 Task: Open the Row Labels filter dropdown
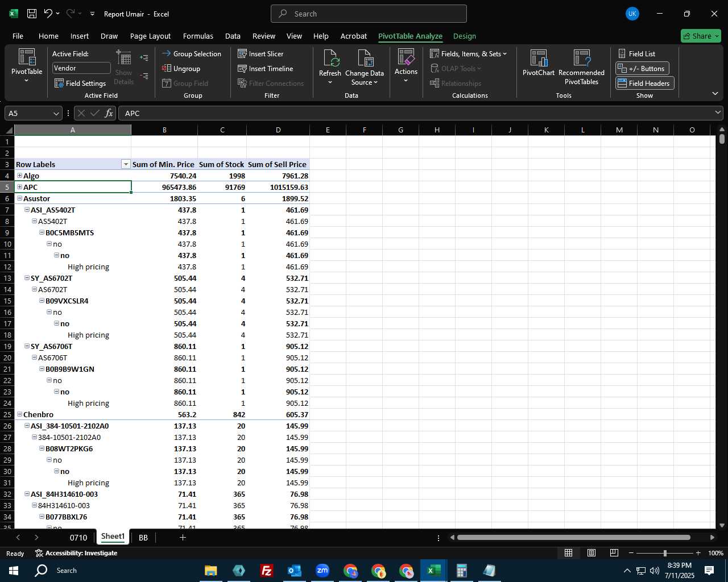click(126, 164)
